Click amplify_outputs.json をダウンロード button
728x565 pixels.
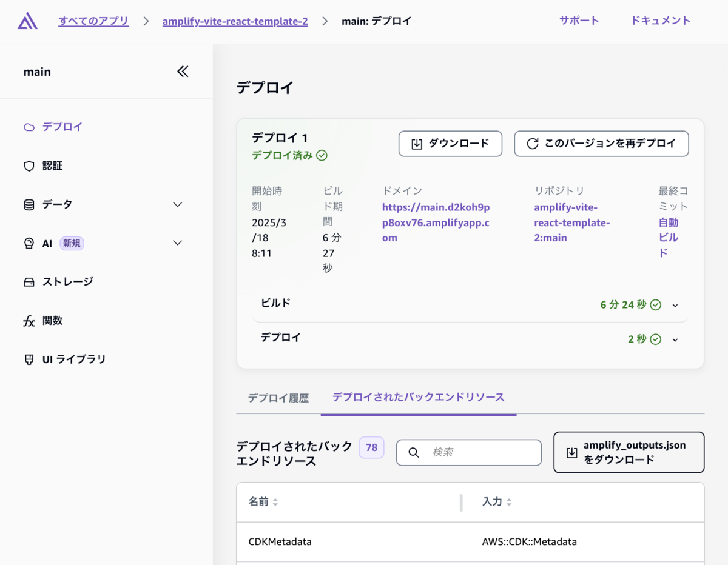[x=629, y=452]
